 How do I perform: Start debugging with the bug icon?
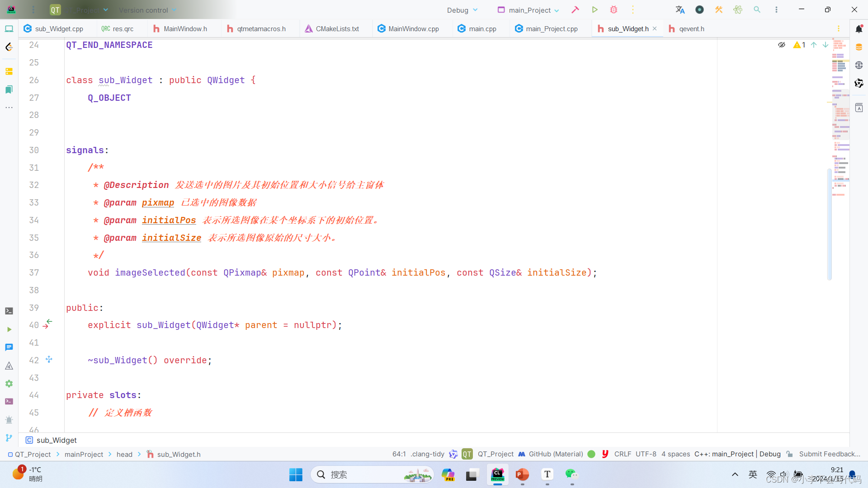(613, 9)
